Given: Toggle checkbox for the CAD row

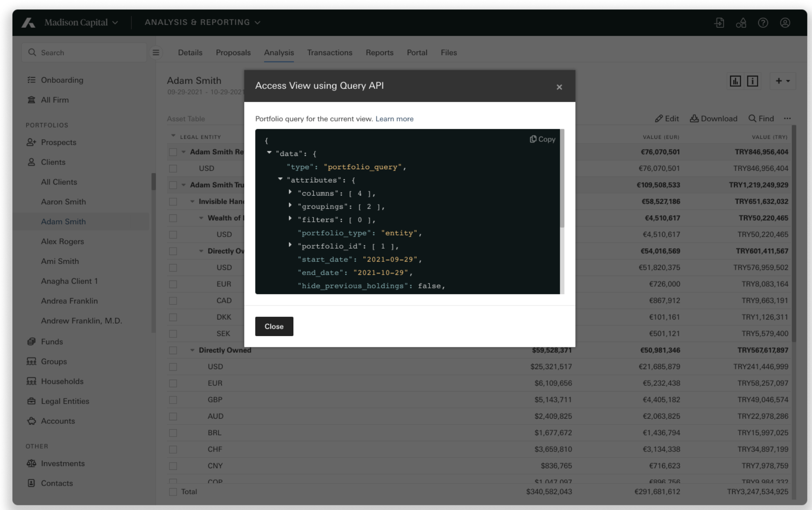Looking at the screenshot, I should (x=173, y=301).
